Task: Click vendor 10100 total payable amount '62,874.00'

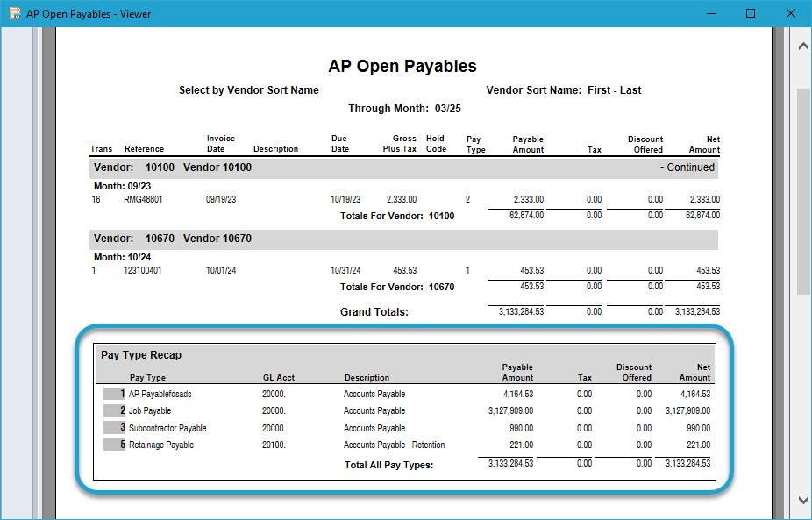Action: pos(527,215)
